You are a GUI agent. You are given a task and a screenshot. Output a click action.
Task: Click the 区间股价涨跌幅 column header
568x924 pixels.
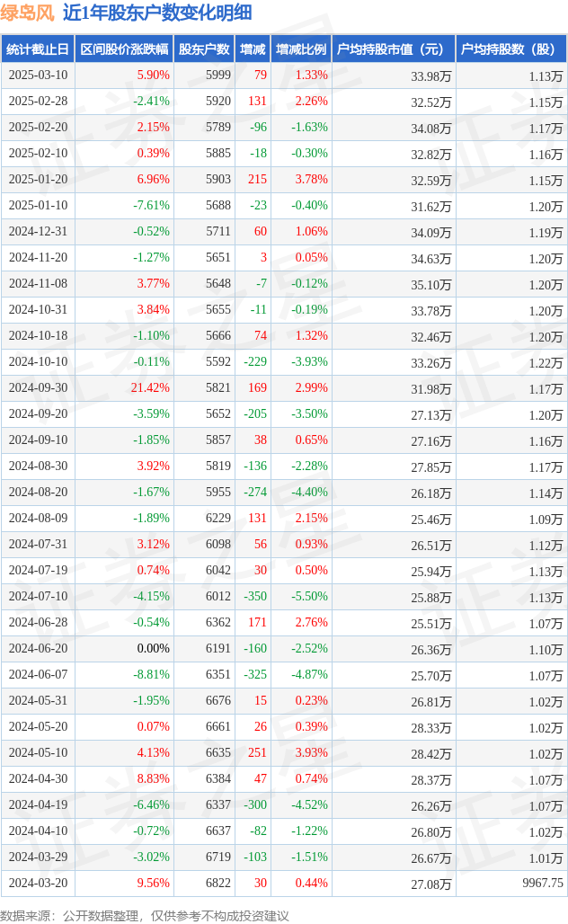pyautogui.click(x=124, y=49)
